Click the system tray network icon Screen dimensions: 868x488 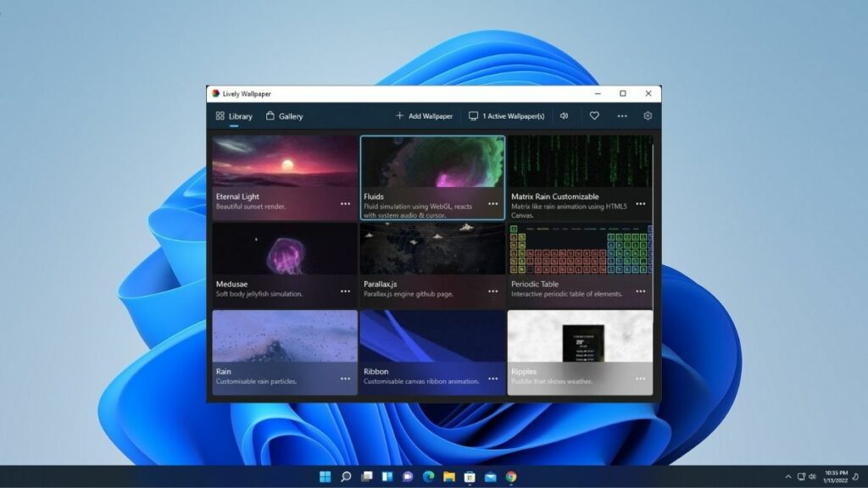tap(801, 477)
